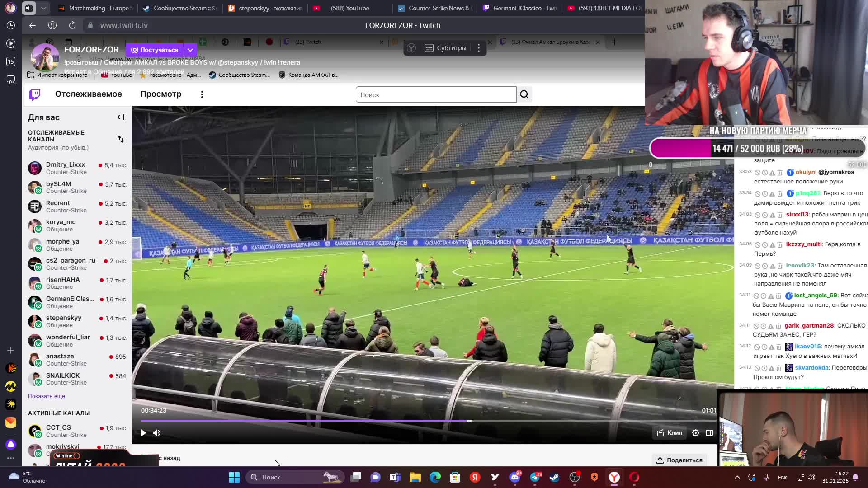Open risenHAHA channel

[x=77, y=283]
